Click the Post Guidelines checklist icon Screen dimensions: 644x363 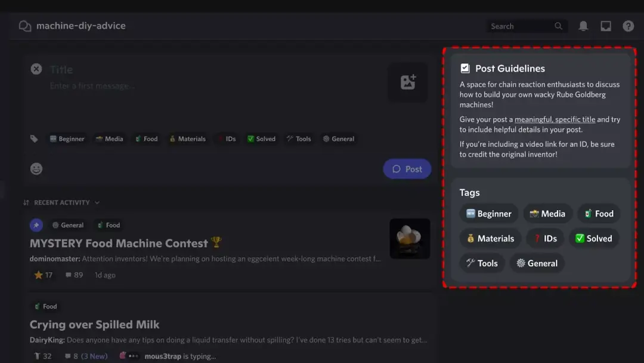(x=465, y=68)
